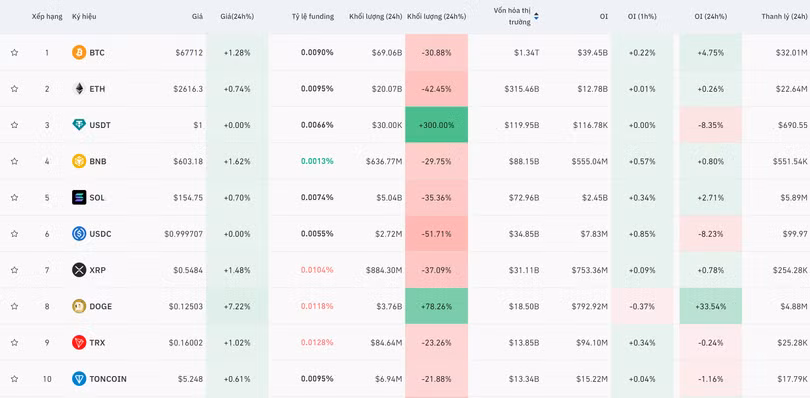Click BTC liquidation $32.01M
810x398 pixels.
pyautogui.click(x=791, y=53)
